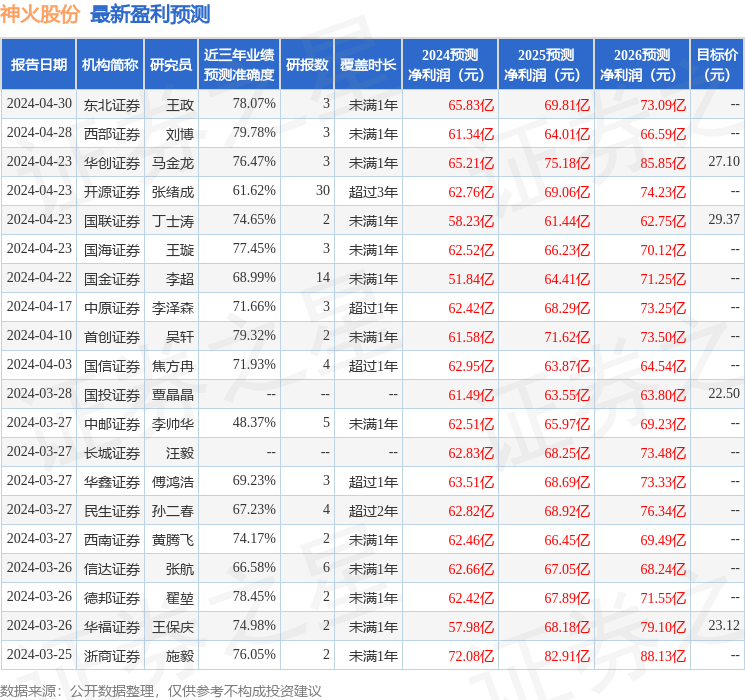
Task: Select the 华福证券 cell
Action: tap(112, 627)
